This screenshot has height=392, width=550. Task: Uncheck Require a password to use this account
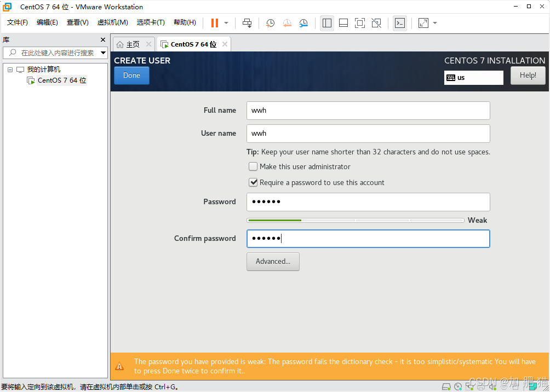pos(253,182)
